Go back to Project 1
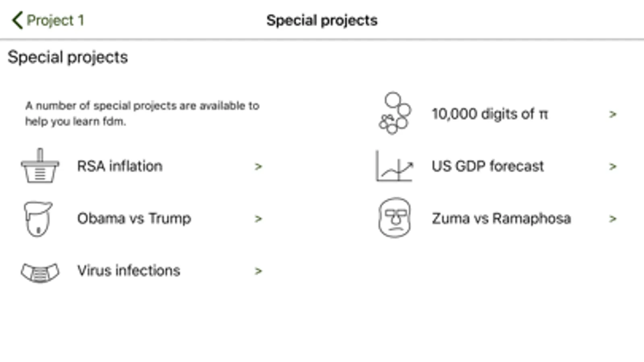The image size is (644, 362). 55,20
